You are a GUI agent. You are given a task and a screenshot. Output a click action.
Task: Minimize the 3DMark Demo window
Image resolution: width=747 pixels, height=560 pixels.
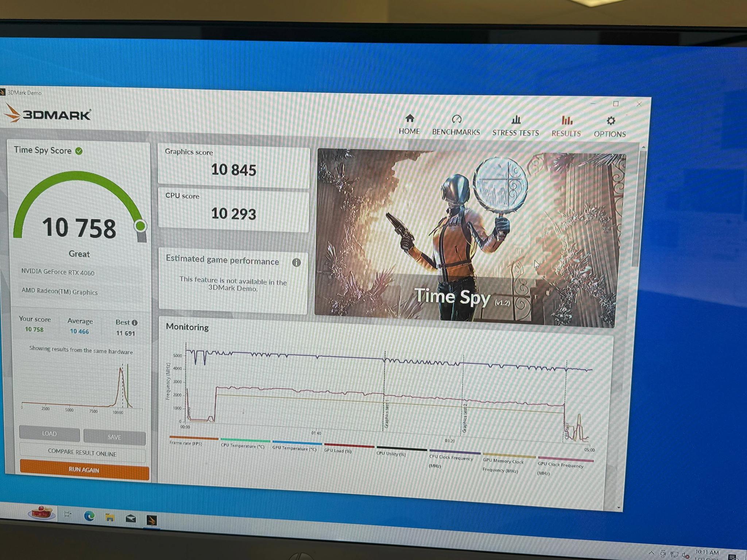pos(593,104)
